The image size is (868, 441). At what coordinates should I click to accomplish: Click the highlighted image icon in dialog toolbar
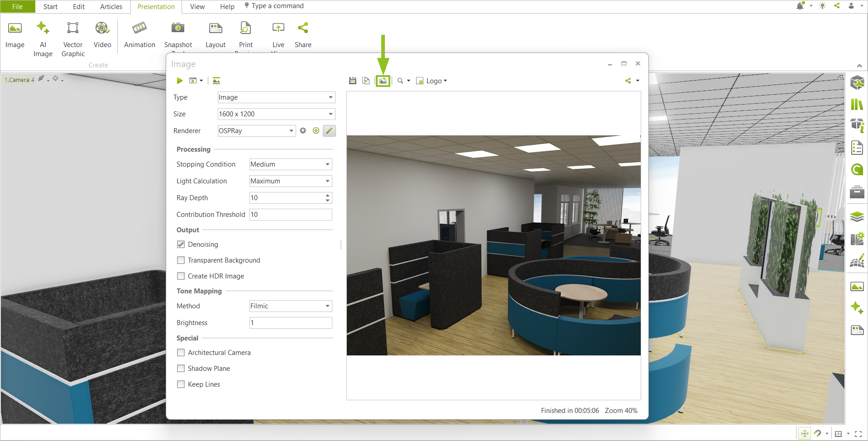(383, 81)
